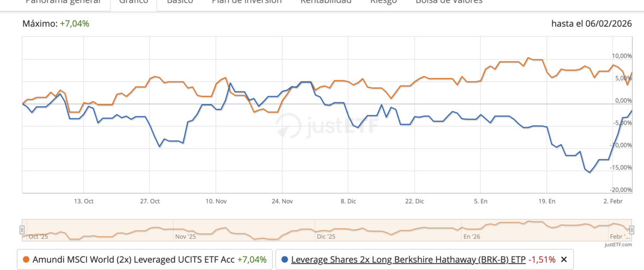
Task: Grab left handle of chart range navigator
Action: pyautogui.click(x=22, y=230)
